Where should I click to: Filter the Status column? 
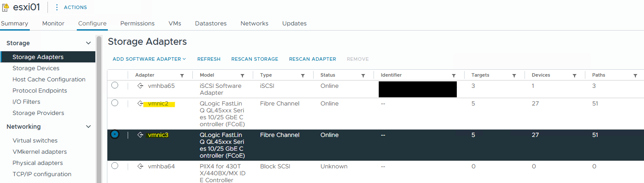pyautogui.click(x=363, y=75)
